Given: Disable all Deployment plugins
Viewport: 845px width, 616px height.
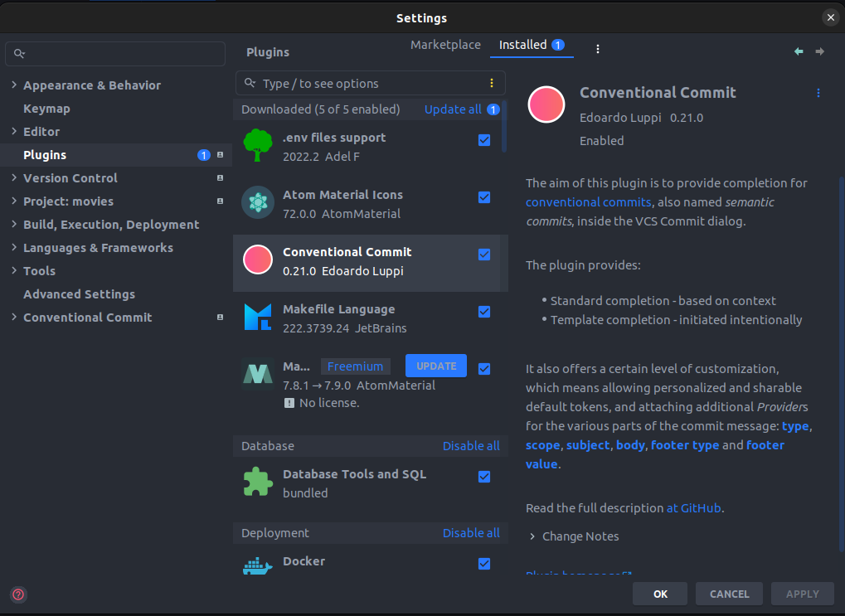Looking at the screenshot, I should [471, 533].
